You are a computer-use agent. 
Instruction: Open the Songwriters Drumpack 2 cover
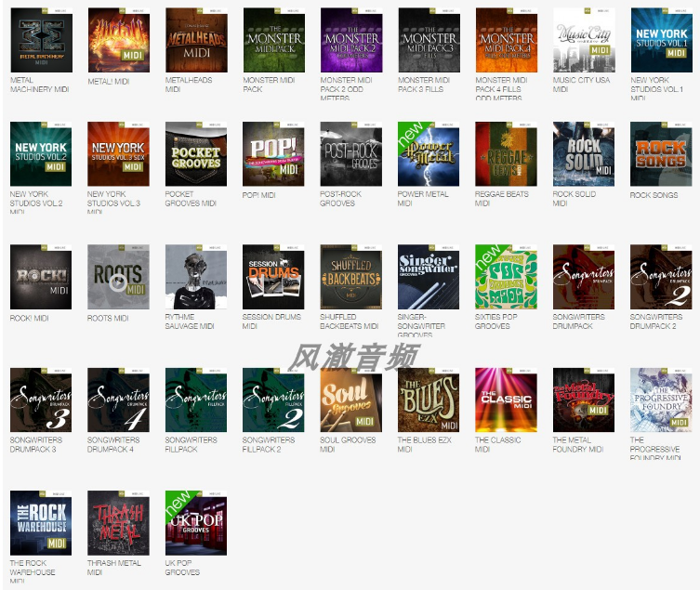(x=661, y=277)
